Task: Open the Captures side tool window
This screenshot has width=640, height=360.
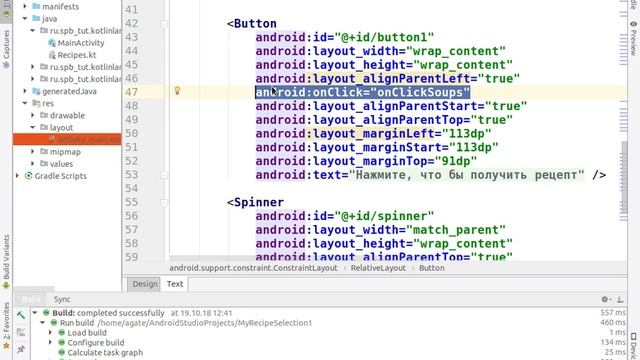Action: [x=6, y=49]
